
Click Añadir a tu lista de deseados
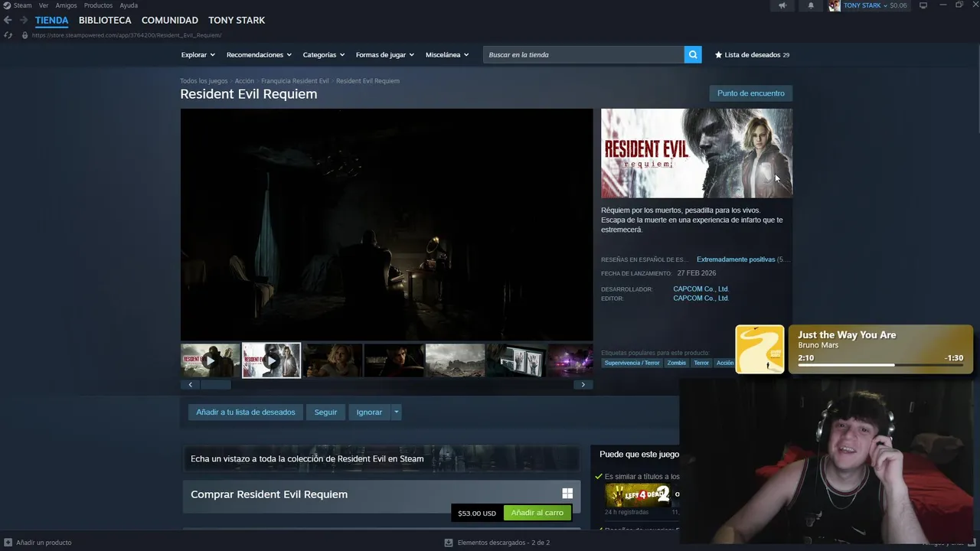pyautogui.click(x=246, y=412)
